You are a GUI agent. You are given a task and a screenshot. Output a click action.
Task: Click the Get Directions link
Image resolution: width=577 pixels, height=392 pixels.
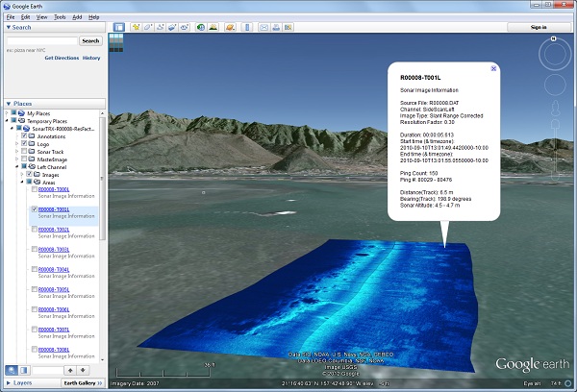coord(61,58)
